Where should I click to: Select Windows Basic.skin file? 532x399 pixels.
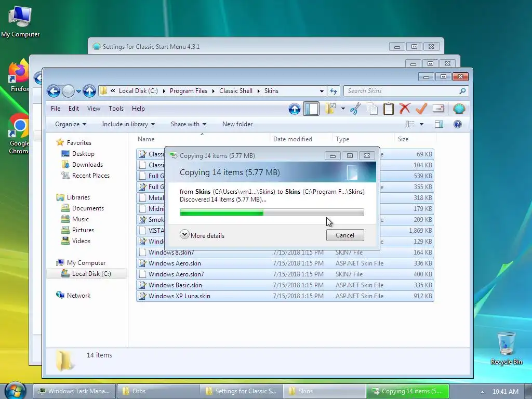click(x=285, y=285)
